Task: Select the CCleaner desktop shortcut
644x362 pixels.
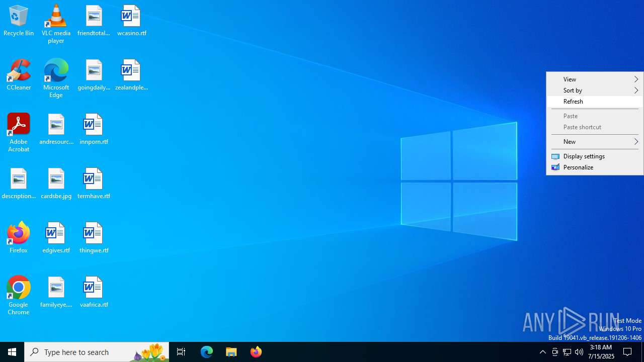Action: (x=19, y=75)
